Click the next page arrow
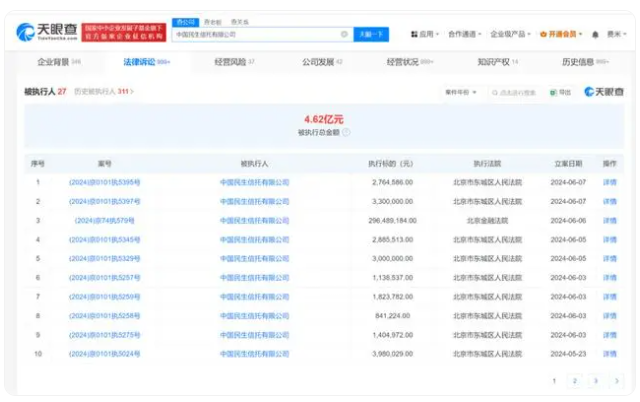 click(617, 381)
